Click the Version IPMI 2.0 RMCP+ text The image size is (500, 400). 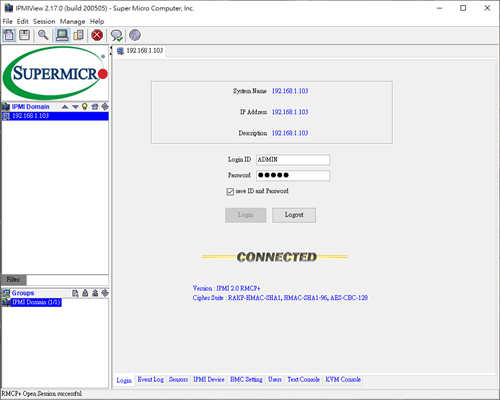click(226, 288)
